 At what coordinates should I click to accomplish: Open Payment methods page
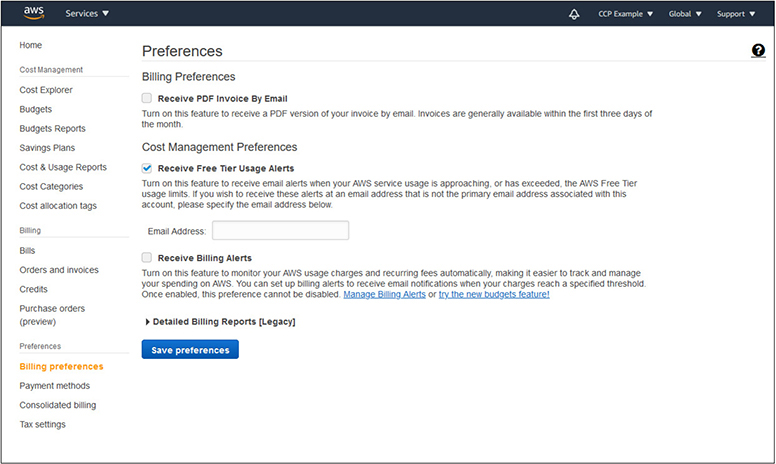point(54,386)
